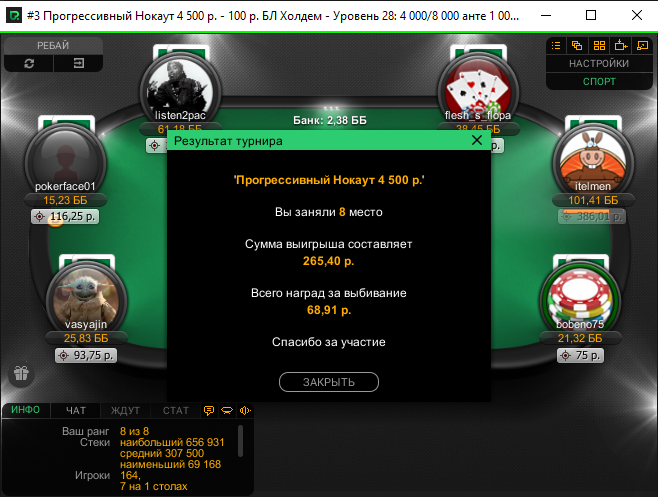Viewport: 658px width, 497px height.
Task: Open the tournament lobby icon at top right
Action: click(x=642, y=46)
